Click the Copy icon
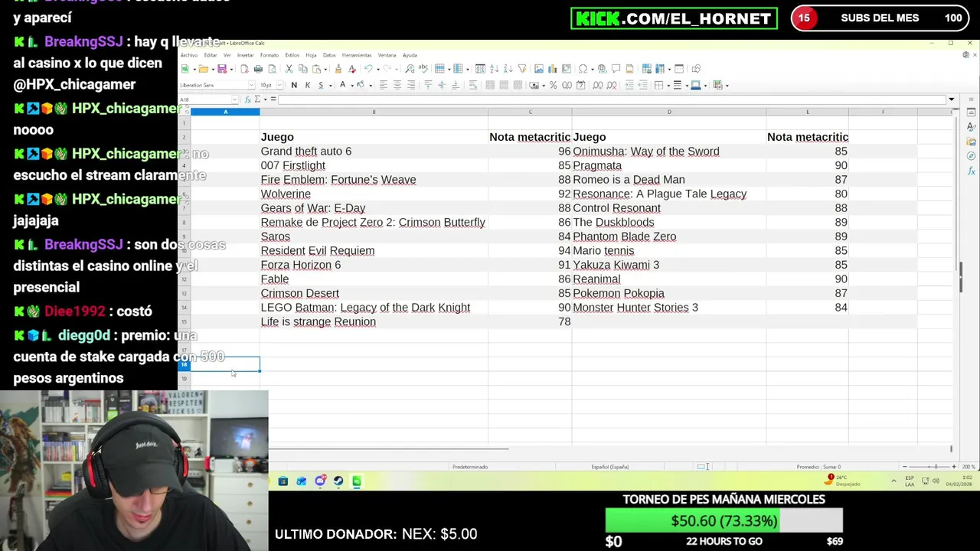The width and height of the screenshot is (980, 551). (302, 69)
